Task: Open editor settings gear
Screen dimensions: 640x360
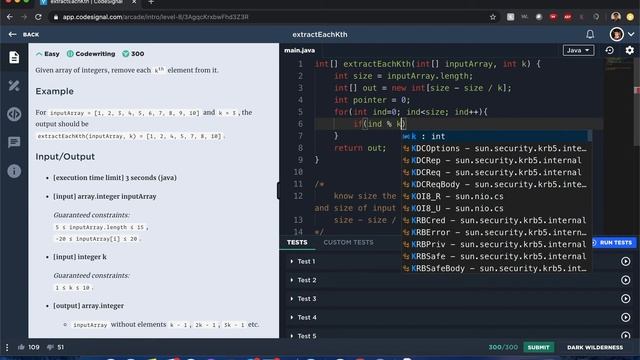Action: pyautogui.click(x=629, y=50)
